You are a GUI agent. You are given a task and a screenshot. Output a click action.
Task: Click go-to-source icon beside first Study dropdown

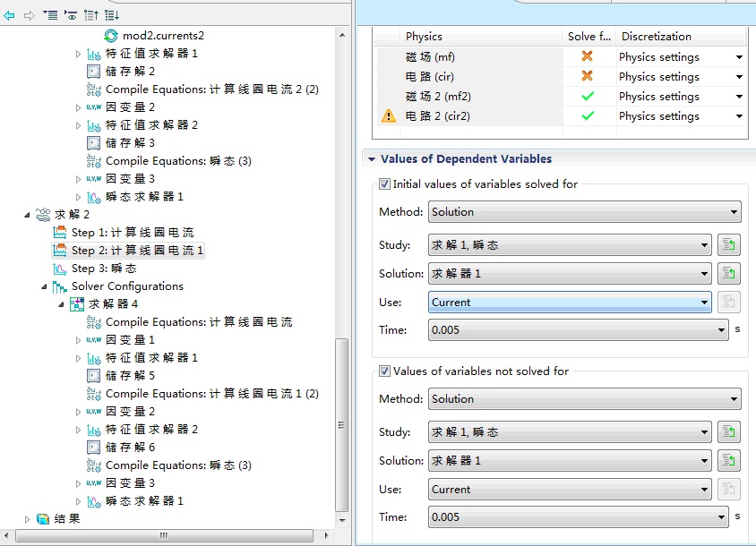[x=728, y=245]
